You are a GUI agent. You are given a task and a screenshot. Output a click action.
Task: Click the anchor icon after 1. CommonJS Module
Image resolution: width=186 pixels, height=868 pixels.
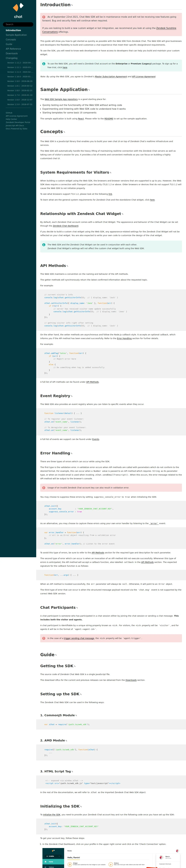(x=76, y=715)
